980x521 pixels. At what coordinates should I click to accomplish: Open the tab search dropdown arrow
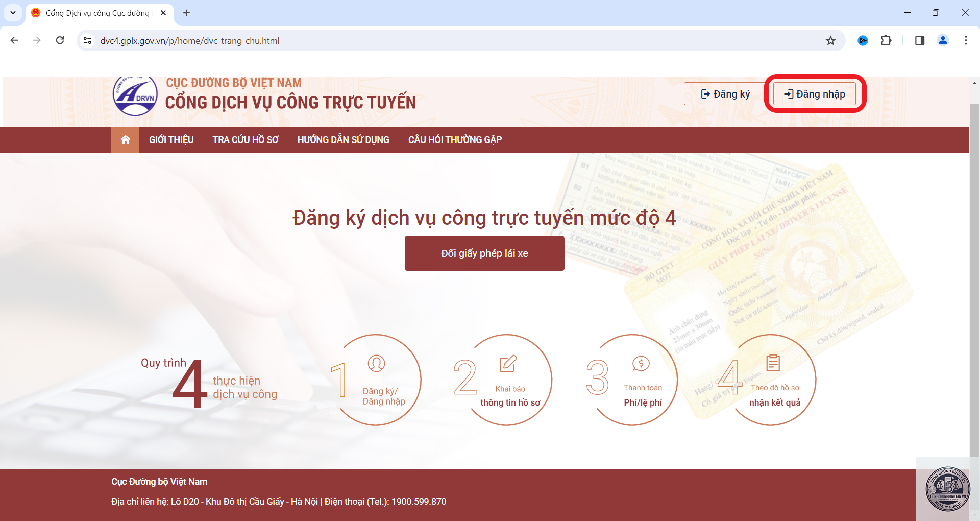[x=13, y=13]
